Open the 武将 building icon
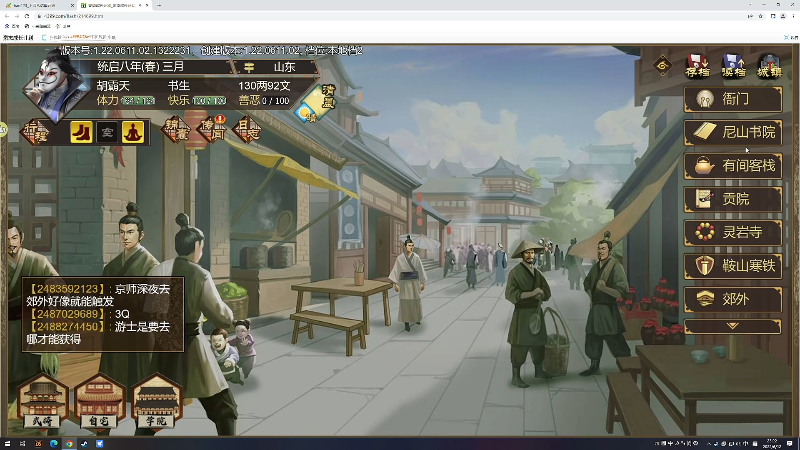This screenshot has width=800, height=450. click(42, 402)
